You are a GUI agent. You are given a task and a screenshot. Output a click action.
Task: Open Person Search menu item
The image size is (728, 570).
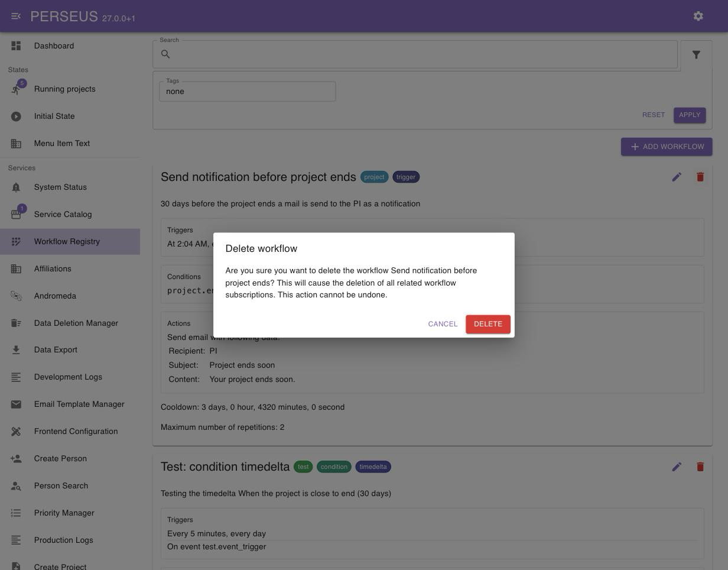70,486
